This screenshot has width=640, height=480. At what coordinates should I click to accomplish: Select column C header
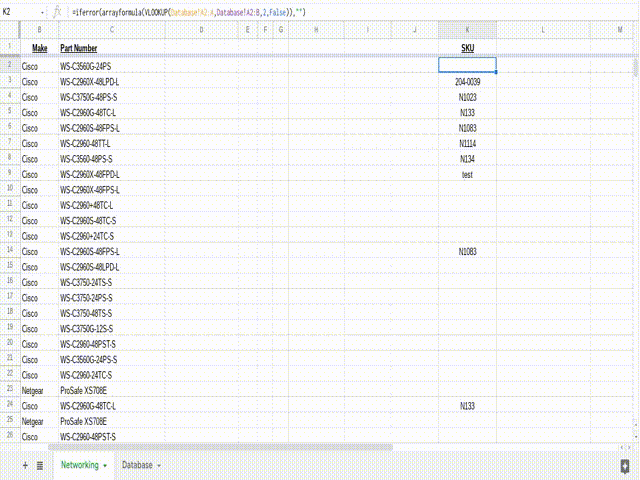(112, 29)
